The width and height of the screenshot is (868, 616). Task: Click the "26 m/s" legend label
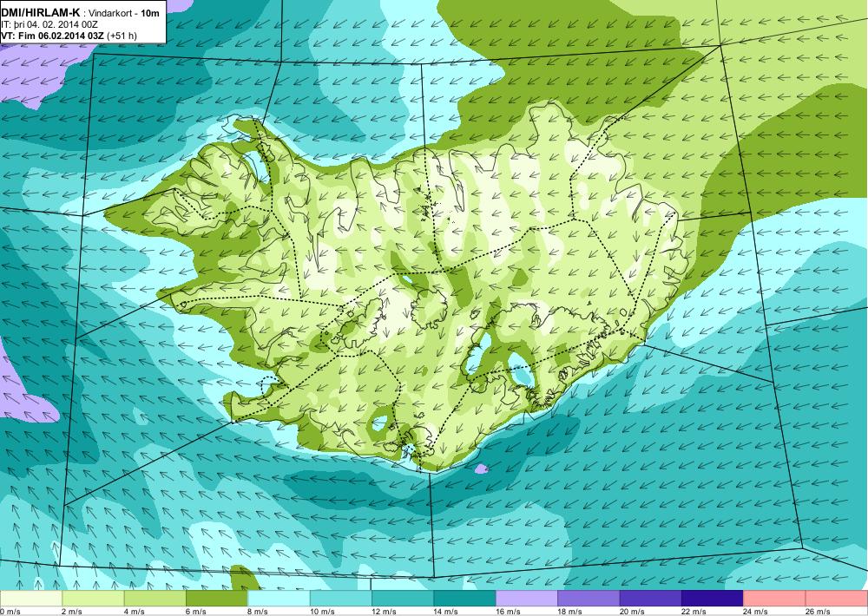819,612
